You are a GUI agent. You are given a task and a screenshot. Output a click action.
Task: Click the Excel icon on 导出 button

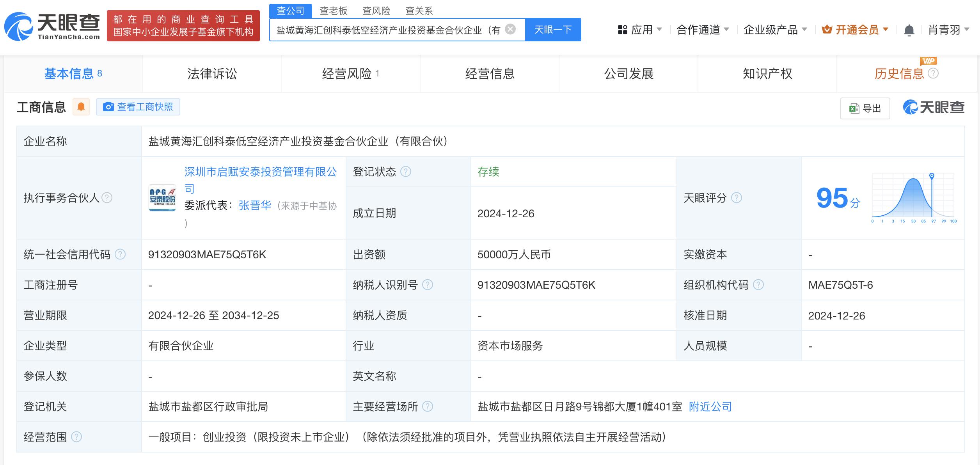click(x=853, y=108)
